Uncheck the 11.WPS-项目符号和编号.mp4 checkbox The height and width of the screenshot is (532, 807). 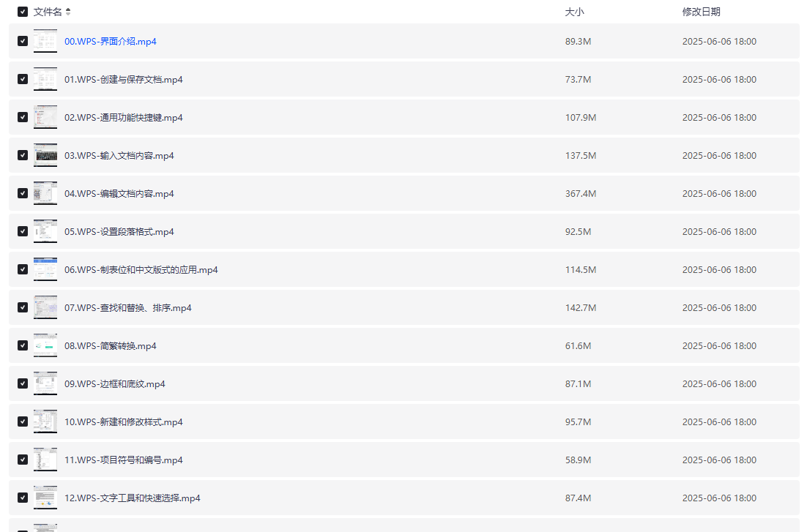[x=23, y=460]
